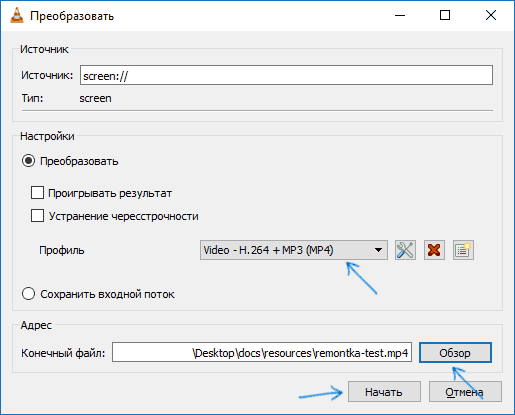Focus the Конечный файл path field
515x415 pixels.
[262, 352]
